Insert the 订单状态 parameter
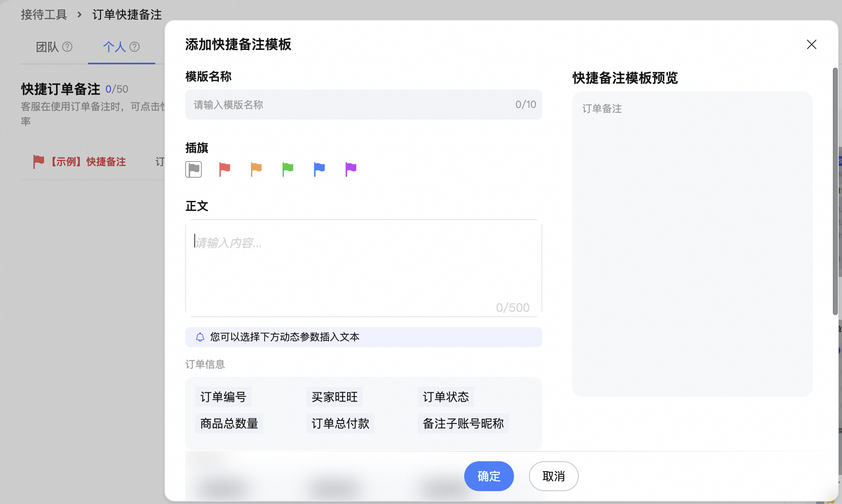 [x=446, y=397]
